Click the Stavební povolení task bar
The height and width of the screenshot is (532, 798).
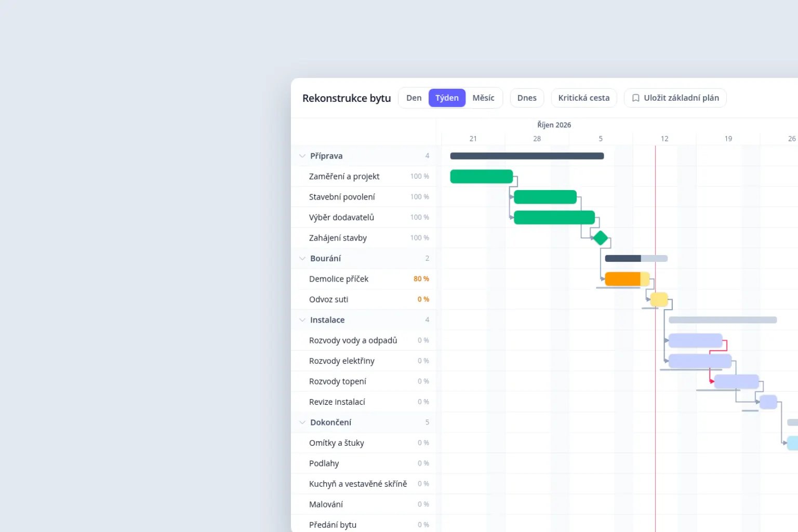point(545,197)
